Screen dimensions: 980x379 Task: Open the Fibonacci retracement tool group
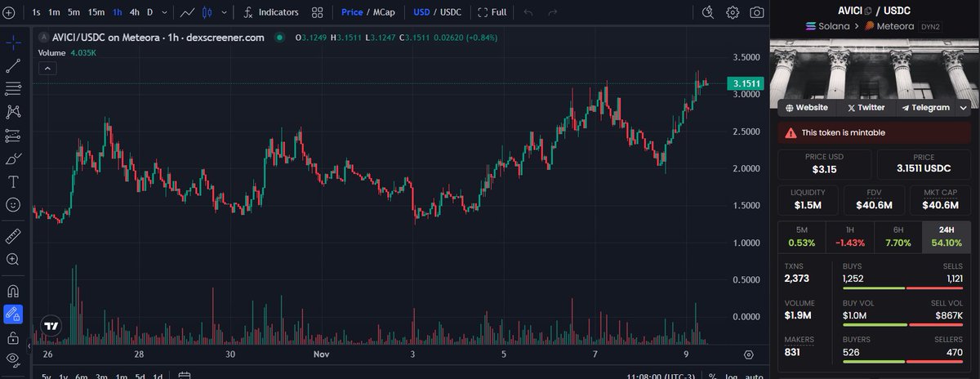click(13, 88)
